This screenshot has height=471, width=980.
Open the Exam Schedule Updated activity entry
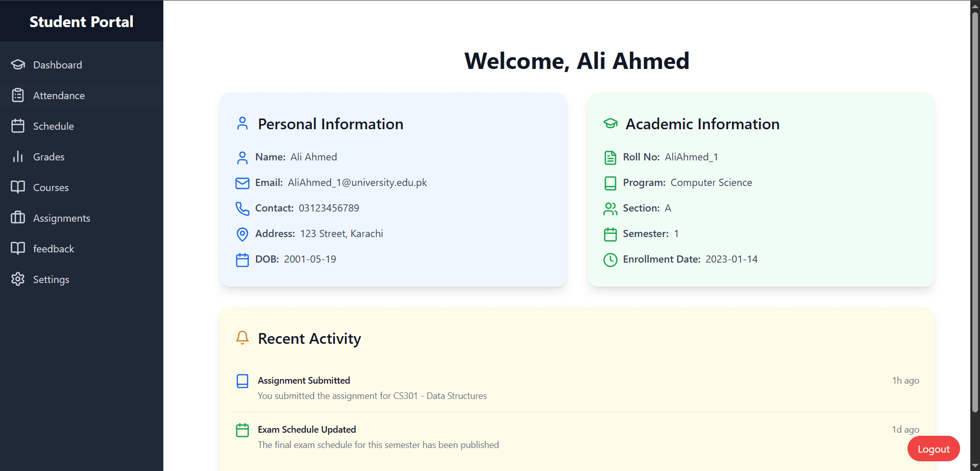(x=577, y=437)
